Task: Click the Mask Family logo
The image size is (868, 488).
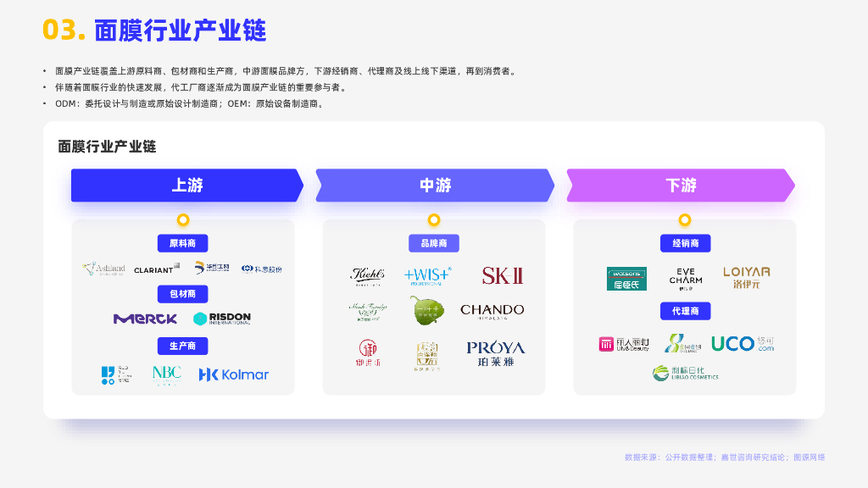Action: coord(368,312)
